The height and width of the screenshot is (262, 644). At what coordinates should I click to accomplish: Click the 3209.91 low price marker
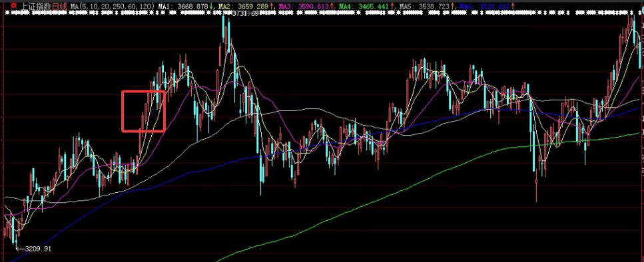(x=38, y=249)
